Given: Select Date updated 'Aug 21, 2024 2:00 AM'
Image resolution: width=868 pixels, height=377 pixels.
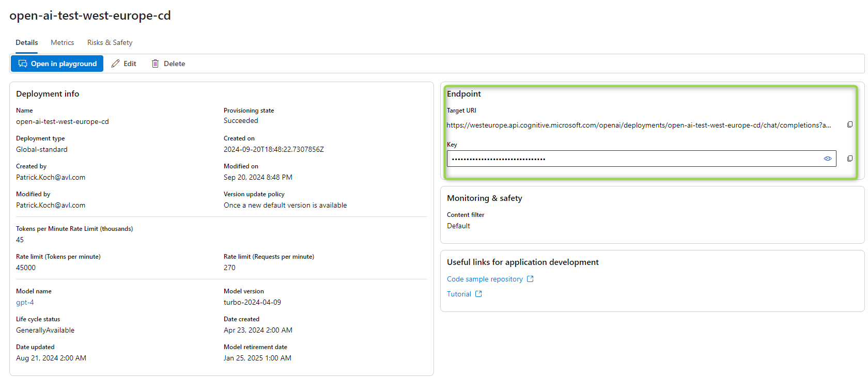Looking at the screenshot, I should [51, 358].
